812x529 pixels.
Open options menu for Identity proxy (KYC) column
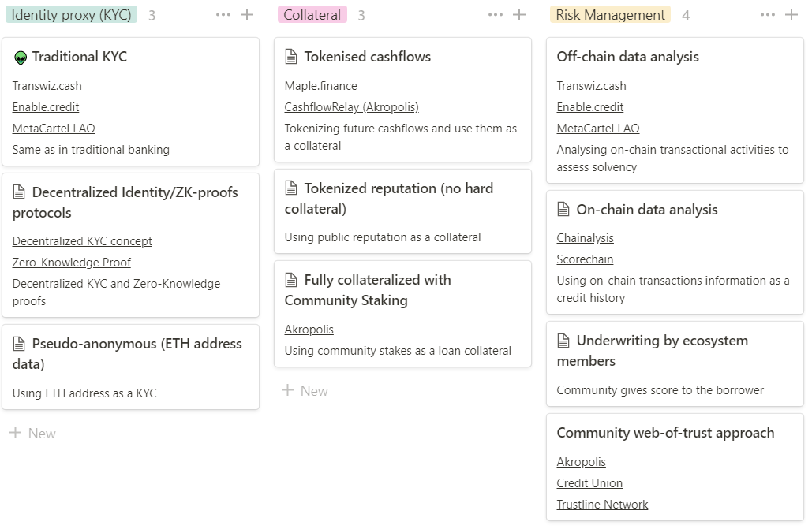tap(223, 14)
